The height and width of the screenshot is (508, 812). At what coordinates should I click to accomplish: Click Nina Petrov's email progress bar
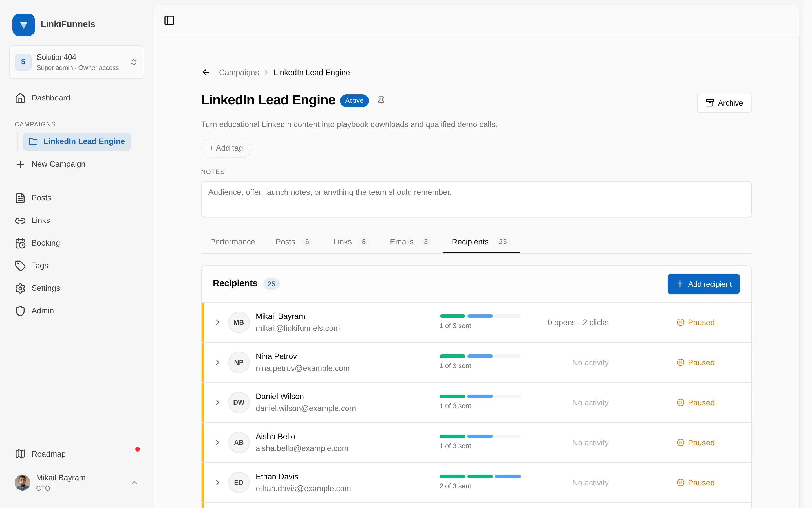(480, 356)
